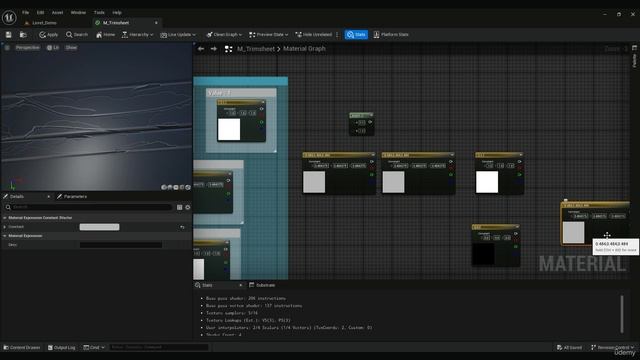The width and height of the screenshot is (640, 360).
Task: Open the Lit view mode dropdown
Action: pyautogui.click(x=53, y=48)
